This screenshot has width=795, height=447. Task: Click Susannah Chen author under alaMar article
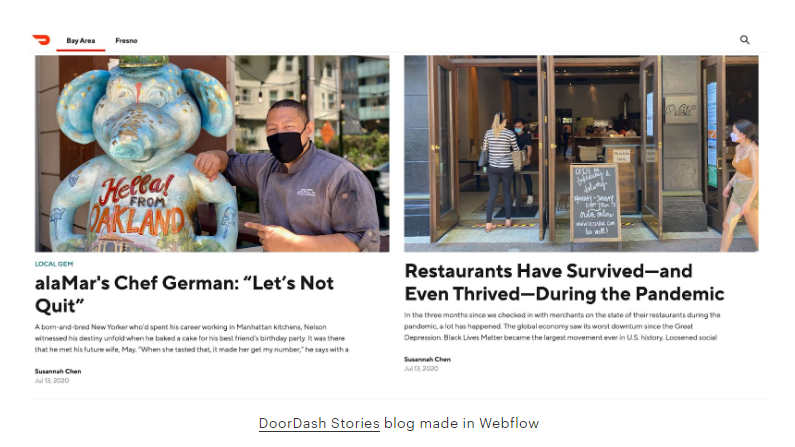coord(58,371)
